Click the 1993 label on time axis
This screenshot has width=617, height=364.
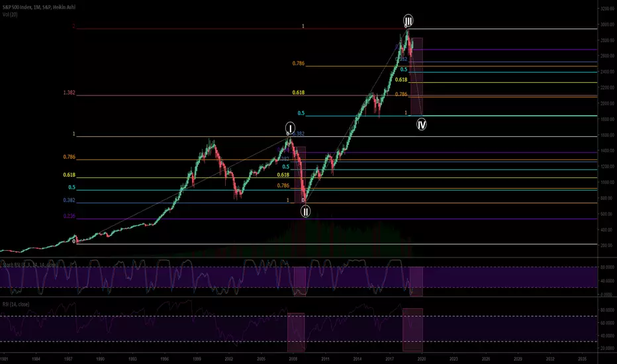(132, 359)
